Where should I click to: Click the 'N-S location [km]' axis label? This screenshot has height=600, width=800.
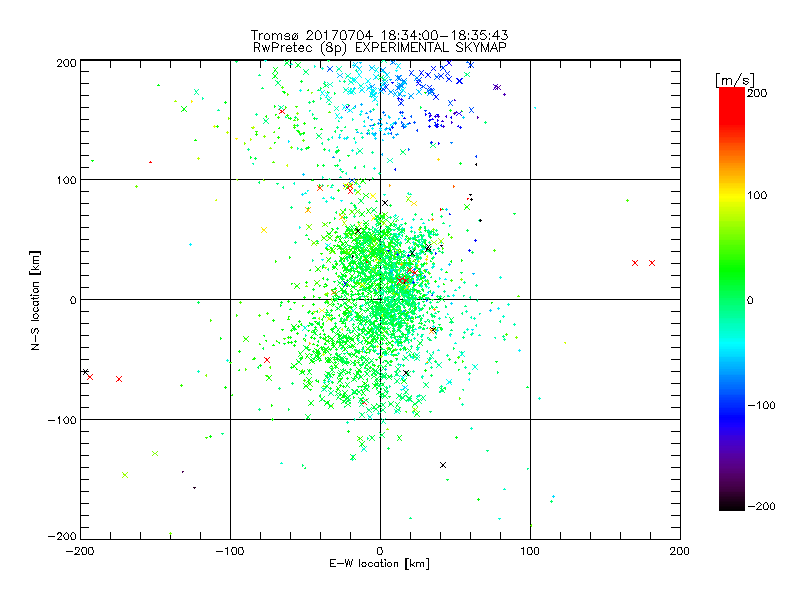(35, 300)
